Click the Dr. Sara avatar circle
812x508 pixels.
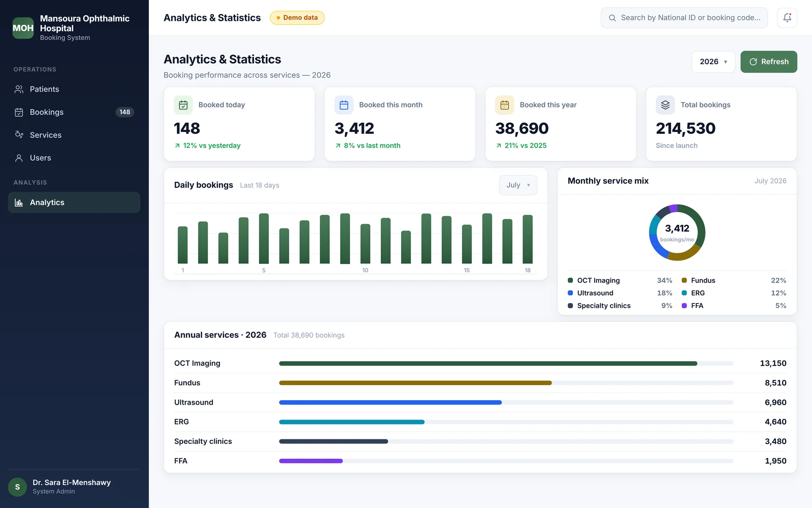[18, 487]
